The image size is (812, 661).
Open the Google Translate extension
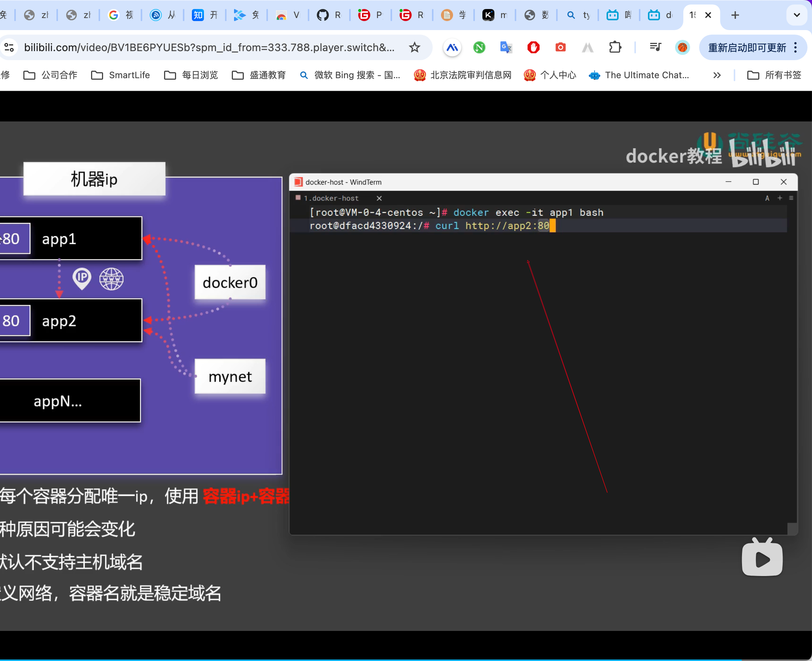pos(506,48)
